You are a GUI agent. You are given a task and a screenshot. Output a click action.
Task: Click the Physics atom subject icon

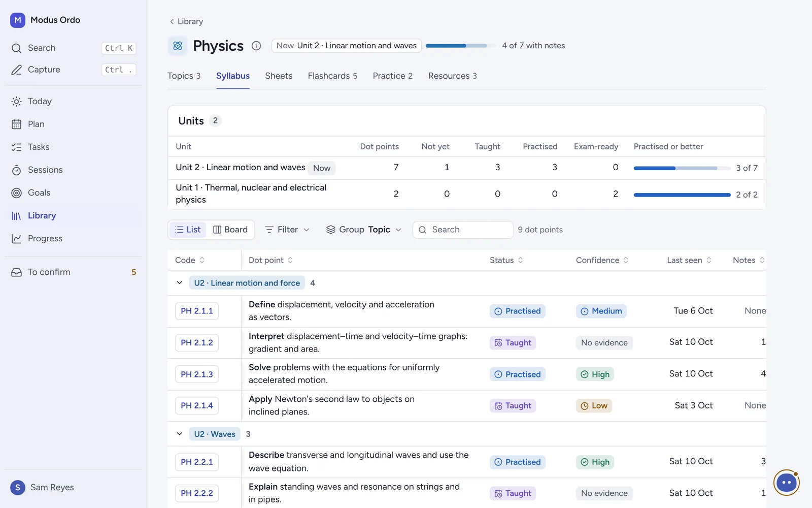(178, 46)
